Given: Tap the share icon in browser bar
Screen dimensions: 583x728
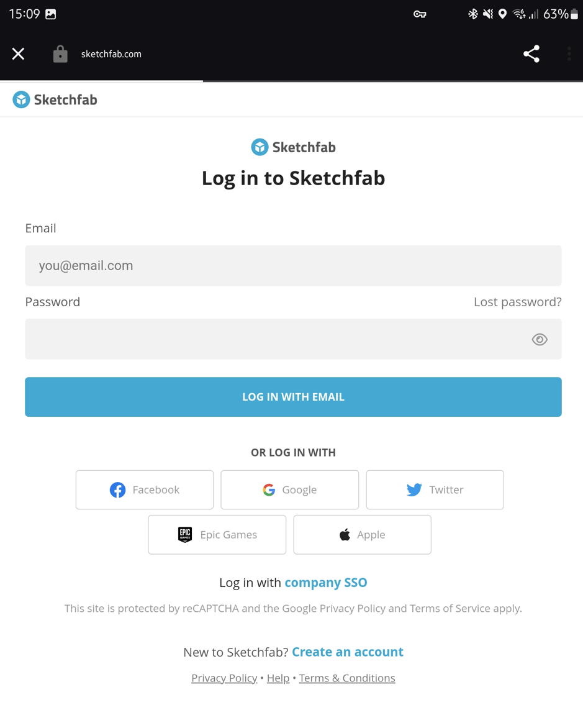Looking at the screenshot, I should point(531,54).
